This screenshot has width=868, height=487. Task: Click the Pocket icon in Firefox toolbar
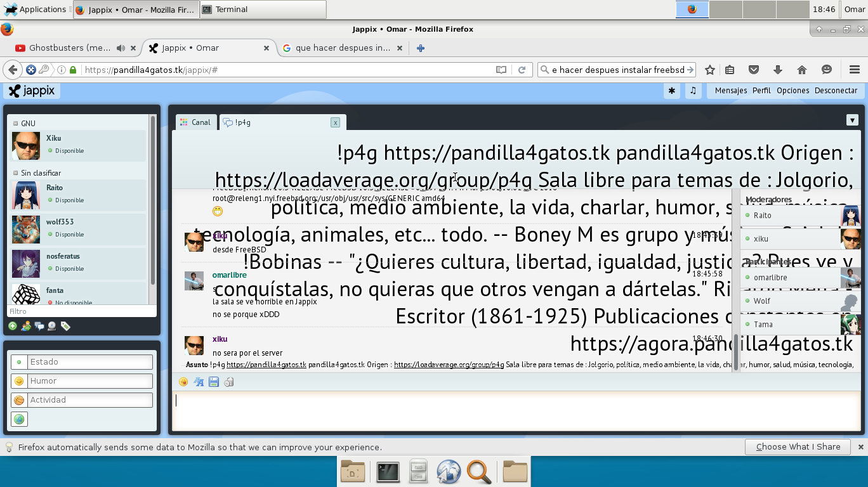click(x=754, y=70)
